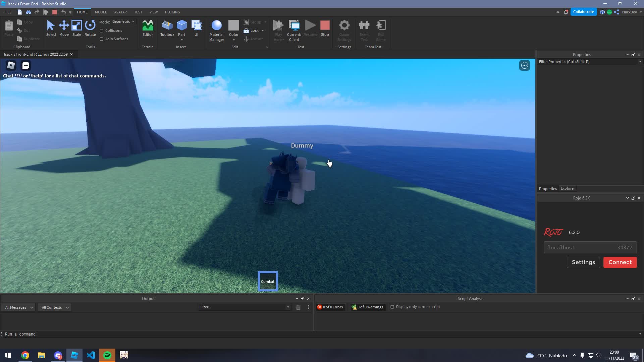
Task: Open Spotify from the taskbar
Action: (x=107, y=355)
